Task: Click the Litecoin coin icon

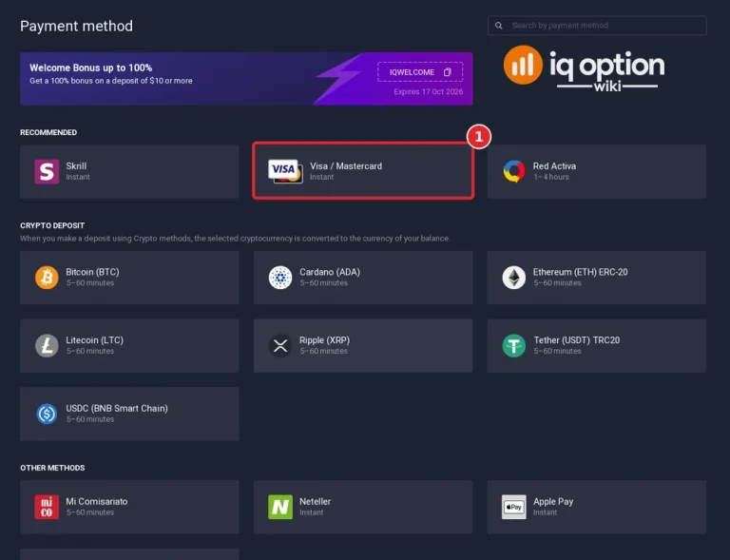Action: pos(47,345)
